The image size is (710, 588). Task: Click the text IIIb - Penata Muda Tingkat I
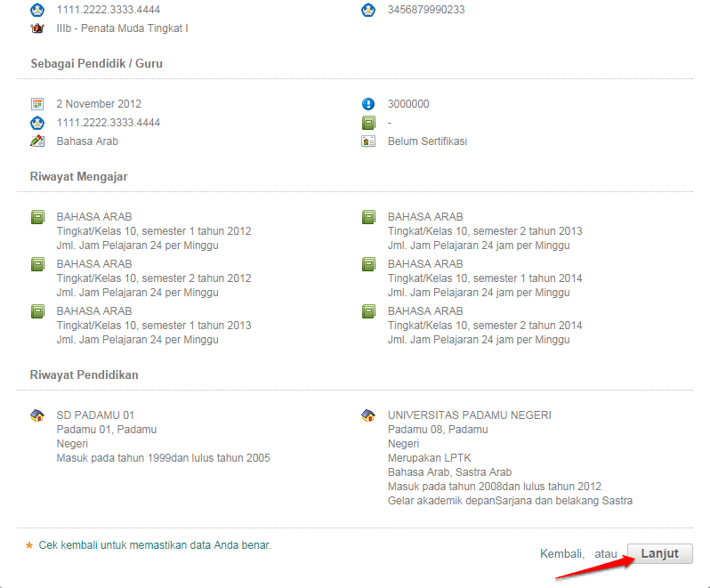122,28
